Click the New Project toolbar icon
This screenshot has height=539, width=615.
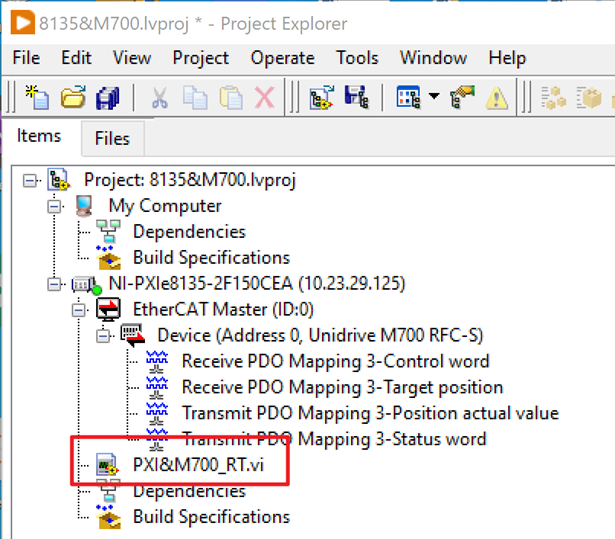pos(37,97)
